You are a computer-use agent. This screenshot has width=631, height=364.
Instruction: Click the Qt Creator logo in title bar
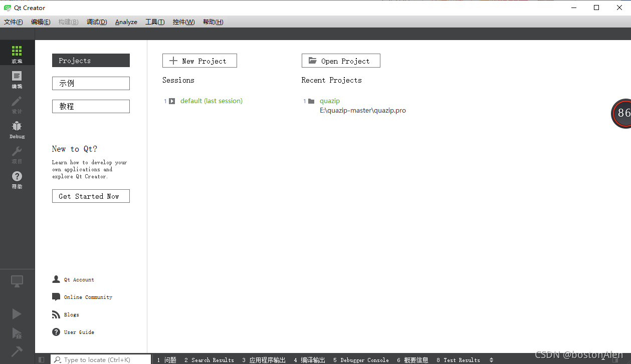pos(8,8)
